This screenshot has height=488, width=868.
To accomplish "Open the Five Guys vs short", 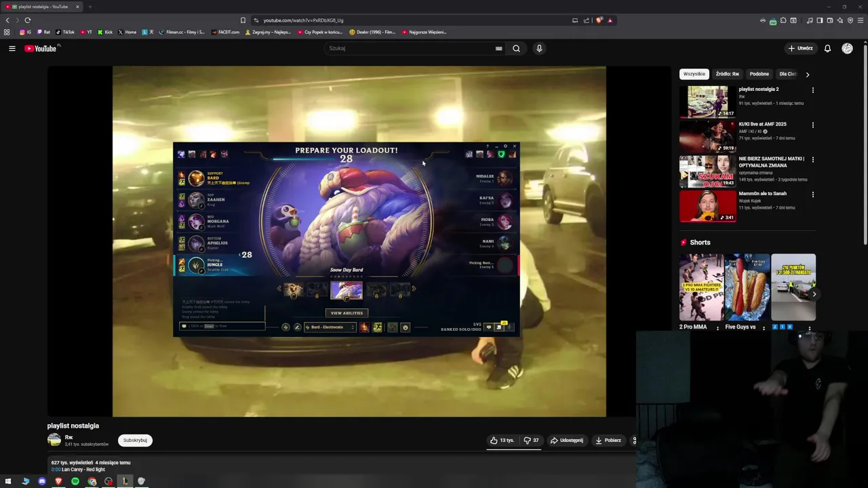I will click(747, 287).
